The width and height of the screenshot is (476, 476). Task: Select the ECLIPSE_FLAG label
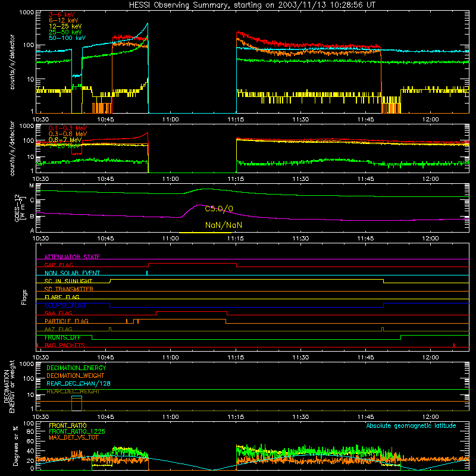coord(65,305)
